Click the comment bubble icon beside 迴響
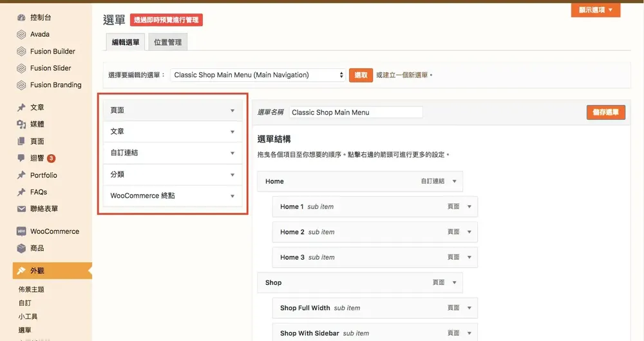Screen dimensions: 644x341 click(21, 158)
